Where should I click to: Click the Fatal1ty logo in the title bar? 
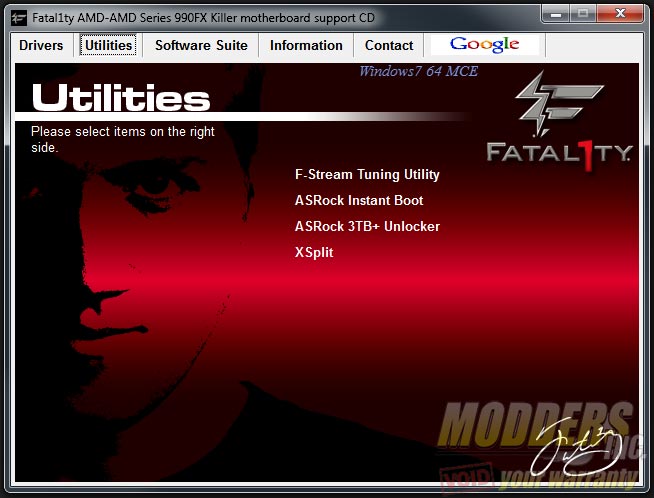tap(19, 18)
